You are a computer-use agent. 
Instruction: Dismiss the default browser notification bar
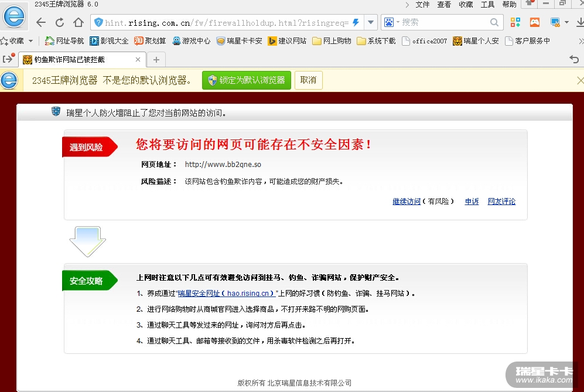[580, 80]
